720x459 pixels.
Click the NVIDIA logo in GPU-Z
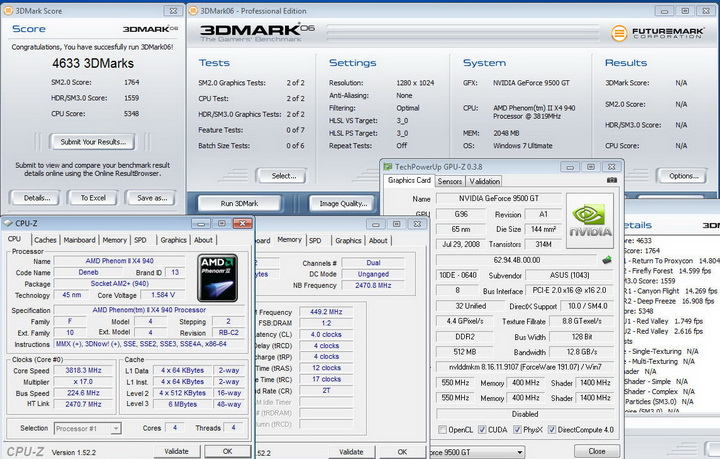(x=590, y=221)
